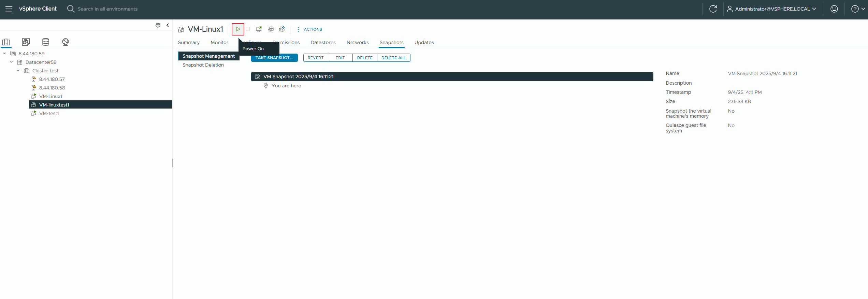Open the help question mark menu
The image size is (868, 299).
click(858, 9)
